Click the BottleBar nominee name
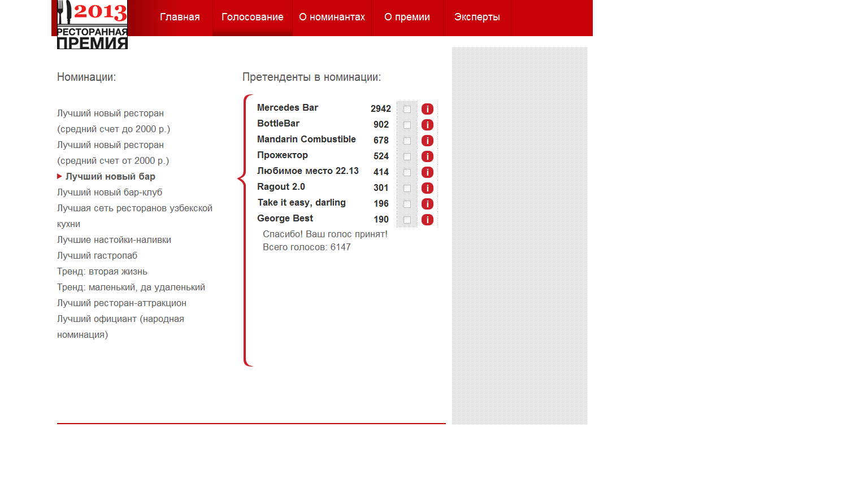 tap(279, 123)
